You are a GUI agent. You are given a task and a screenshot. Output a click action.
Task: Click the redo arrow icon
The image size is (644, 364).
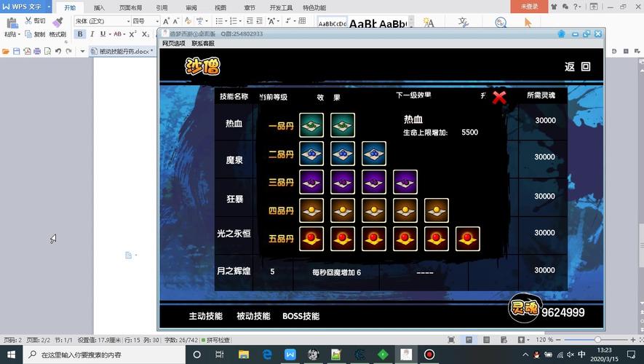[x=68, y=52]
